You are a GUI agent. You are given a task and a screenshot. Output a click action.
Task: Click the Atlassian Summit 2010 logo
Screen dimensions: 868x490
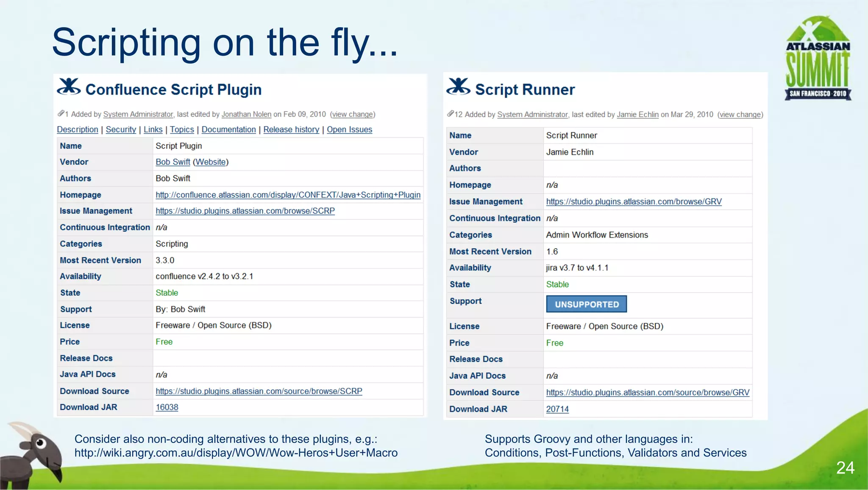[x=818, y=59]
